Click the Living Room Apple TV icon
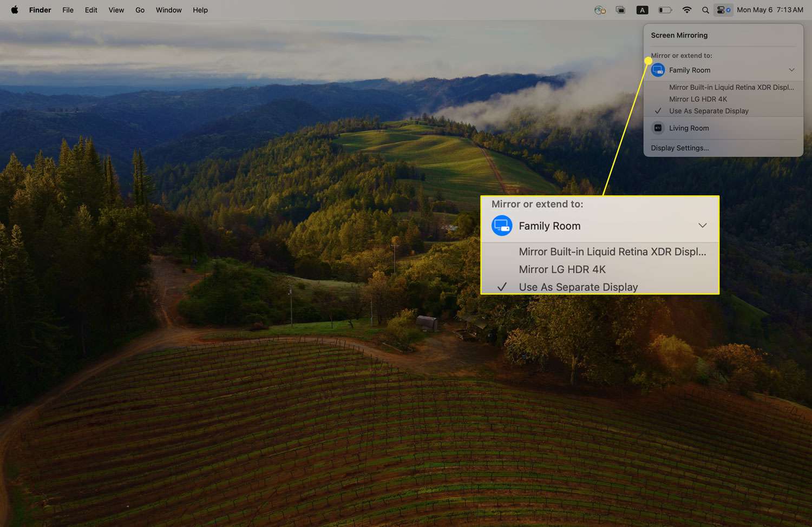Viewport: 812px width, 527px height. (658, 128)
